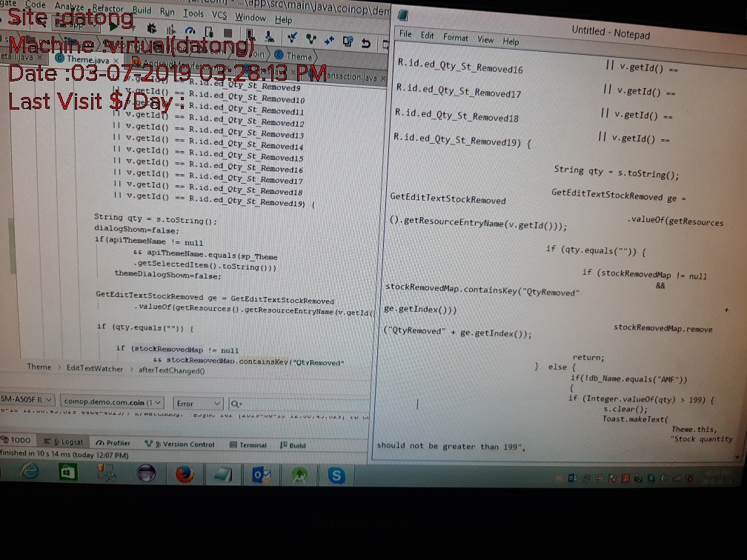
Task: Click the Logcat search field
Action: click(299, 404)
